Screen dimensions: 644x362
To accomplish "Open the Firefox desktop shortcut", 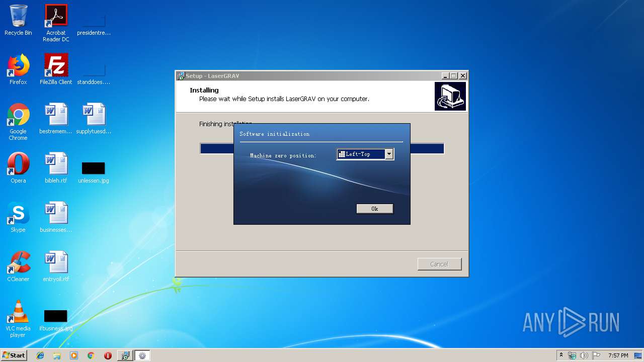I will [x=18, y=69].
